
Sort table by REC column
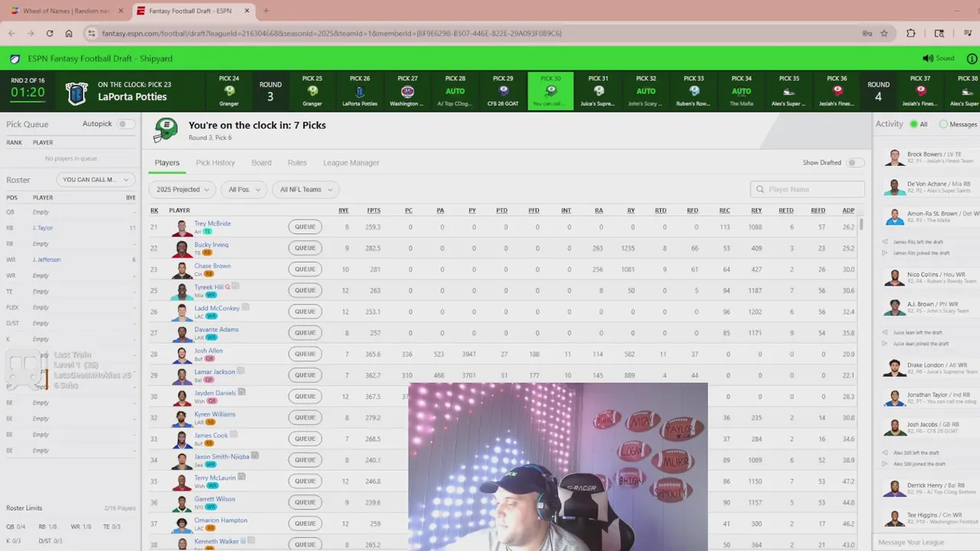(x=724, y=210)
